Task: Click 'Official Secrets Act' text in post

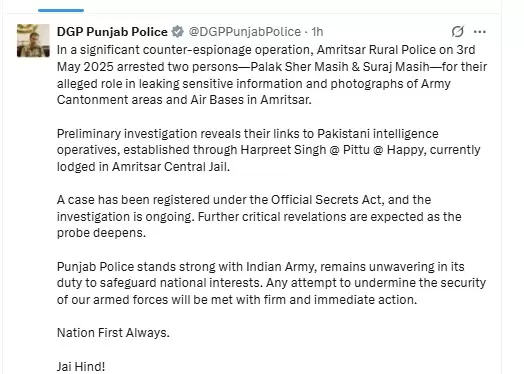Action: tap(326, 200)
